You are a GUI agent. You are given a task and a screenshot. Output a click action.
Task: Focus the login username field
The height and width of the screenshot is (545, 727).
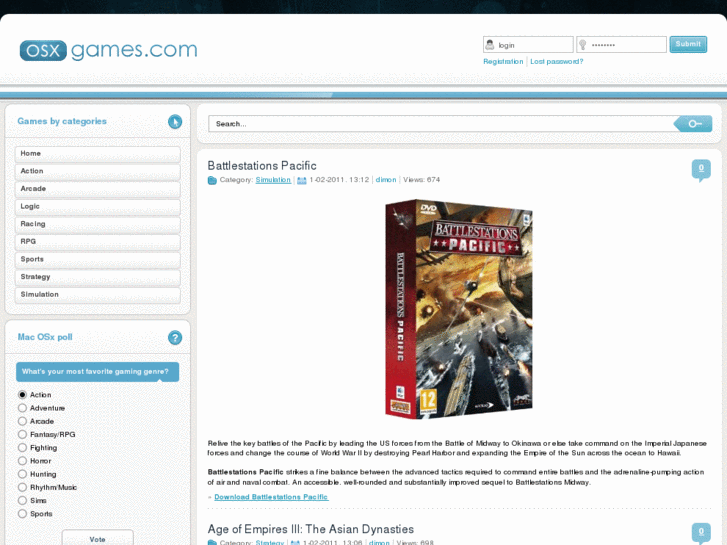click(528, 45)
